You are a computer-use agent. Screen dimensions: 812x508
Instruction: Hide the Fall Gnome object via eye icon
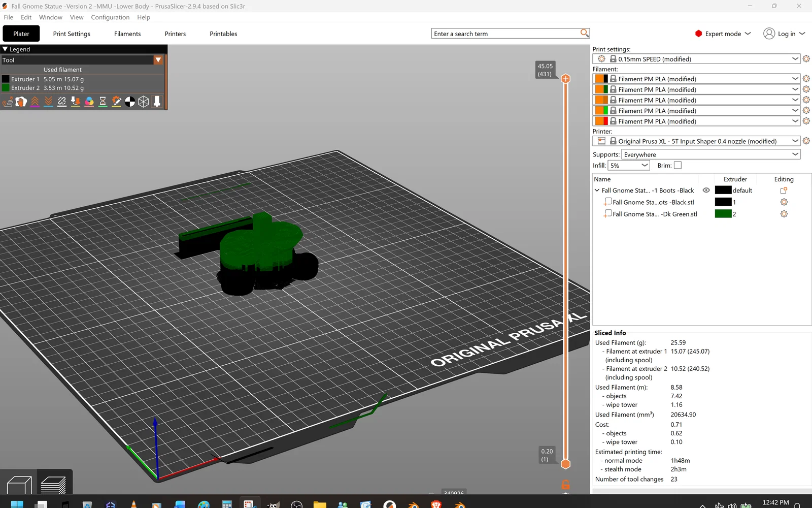706,190
